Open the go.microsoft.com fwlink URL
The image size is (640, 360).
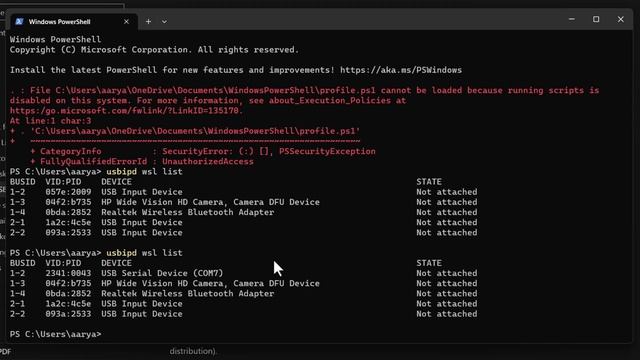126,111
